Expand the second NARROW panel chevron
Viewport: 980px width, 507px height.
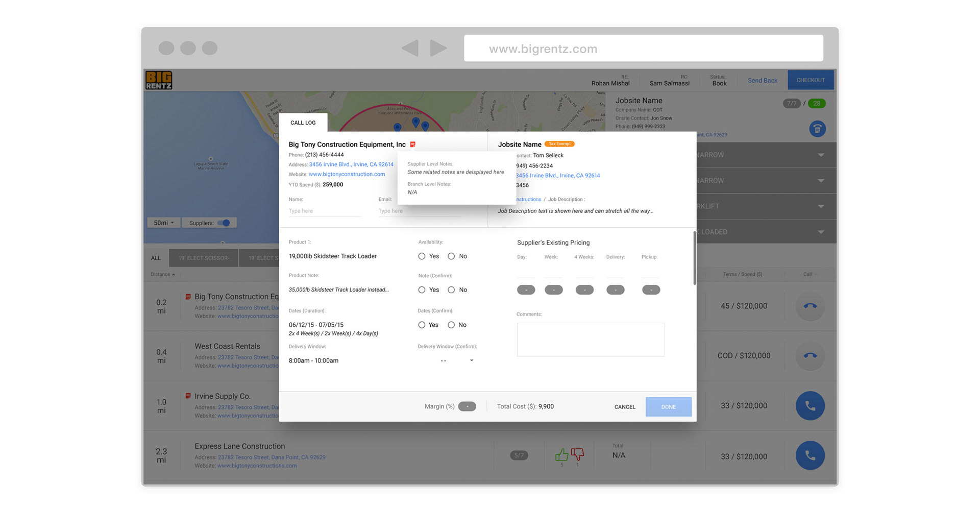coord(821,181)
